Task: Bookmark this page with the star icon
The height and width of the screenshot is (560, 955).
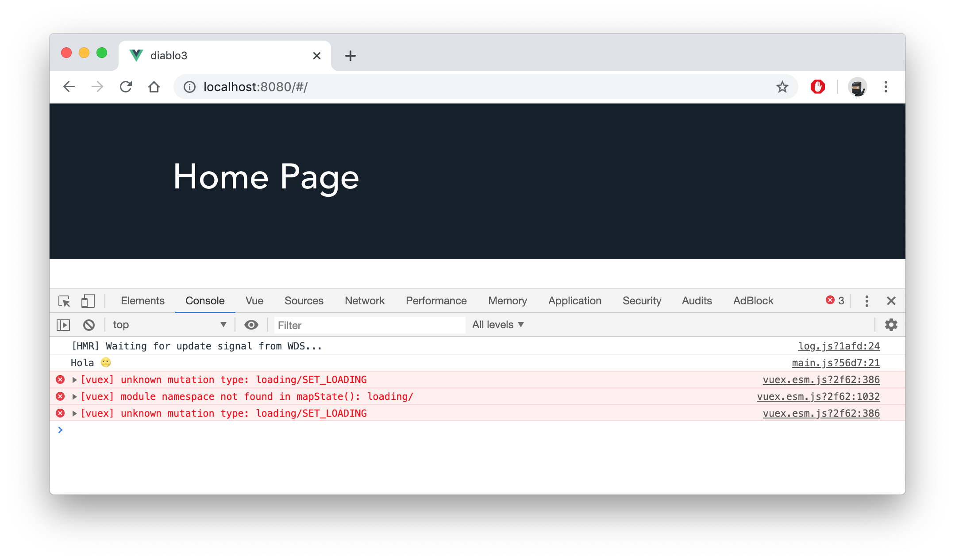Action: [x=782, y=87]
